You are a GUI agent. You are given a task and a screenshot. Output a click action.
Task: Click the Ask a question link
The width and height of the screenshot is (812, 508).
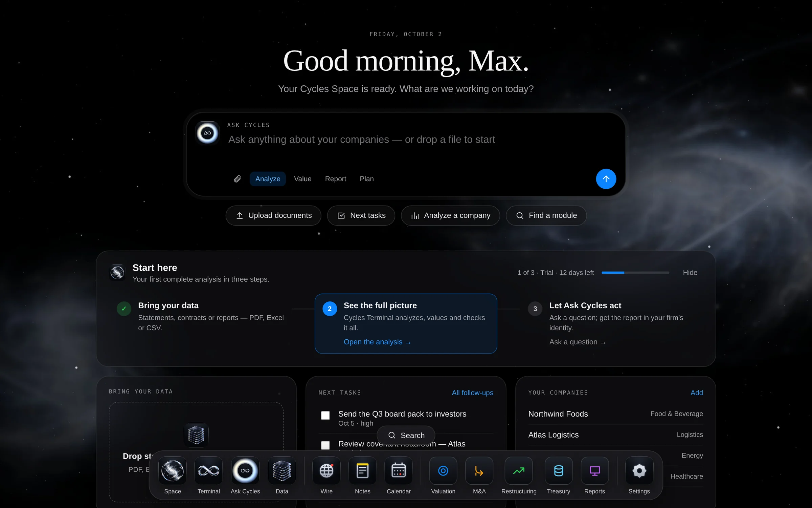point(578,342)
